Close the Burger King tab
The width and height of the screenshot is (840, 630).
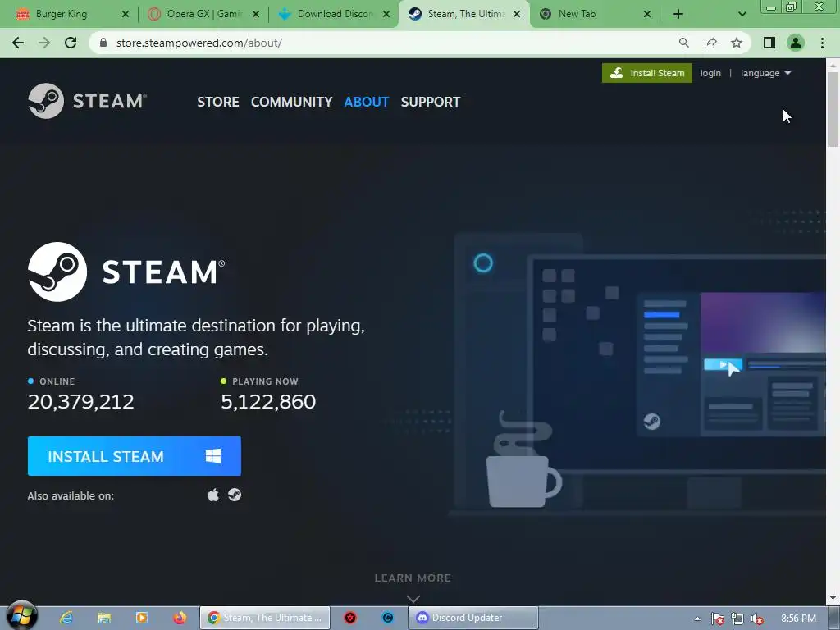click(126, 15)
